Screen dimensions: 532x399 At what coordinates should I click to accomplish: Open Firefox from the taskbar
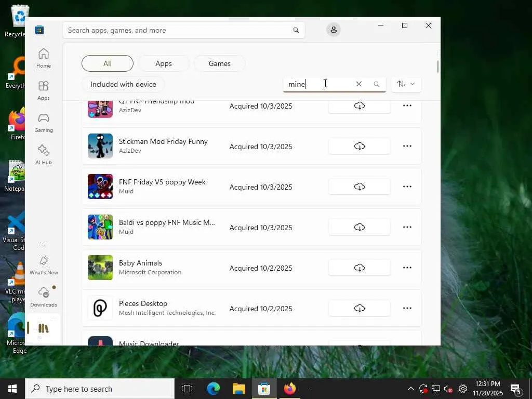[290, 389]
